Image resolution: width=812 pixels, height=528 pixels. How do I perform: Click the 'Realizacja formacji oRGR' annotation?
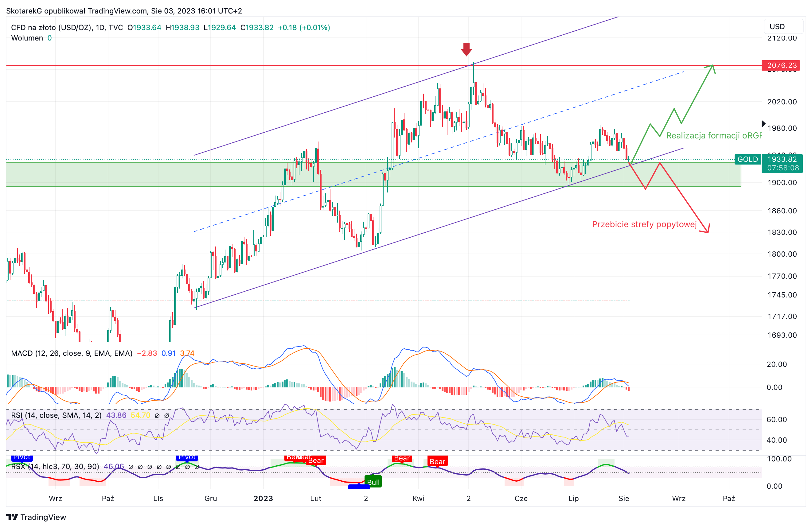point(713,135)
